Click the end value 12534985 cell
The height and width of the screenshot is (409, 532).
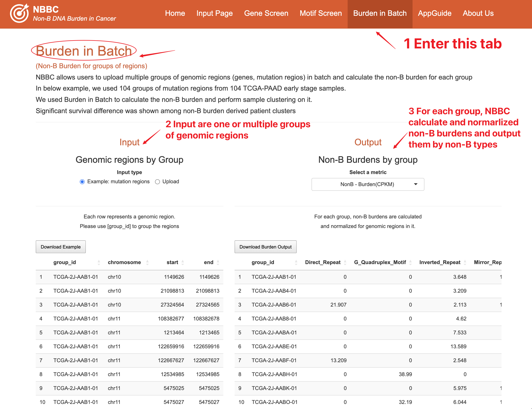(x=207, y=374)
